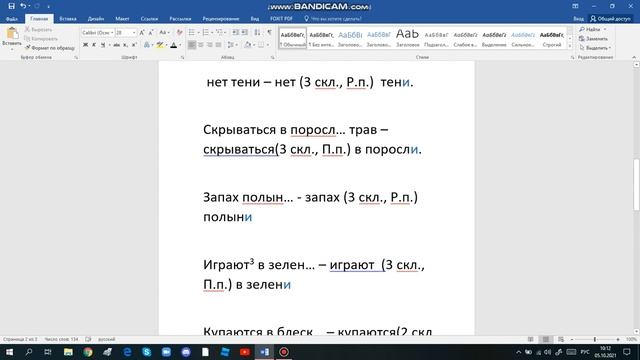Switch to the Рецензирование tab
The width and height of the screenshot is (640, 360).
(x=221, y=19)
